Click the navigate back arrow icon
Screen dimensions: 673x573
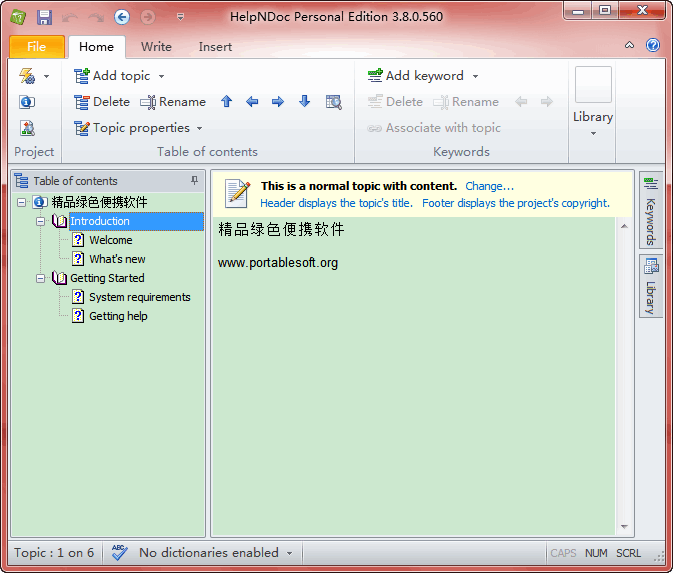122,17
